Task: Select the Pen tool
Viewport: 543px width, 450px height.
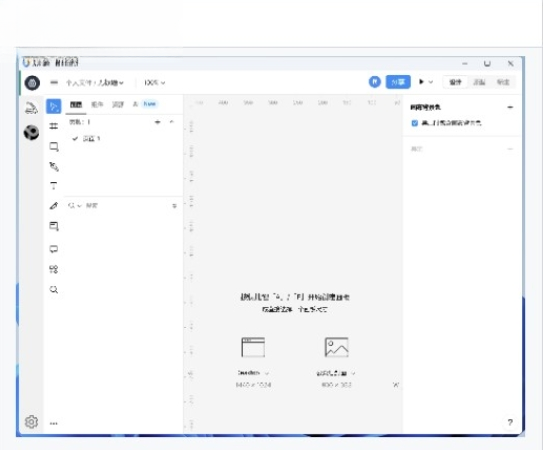Action: (54, 167)
